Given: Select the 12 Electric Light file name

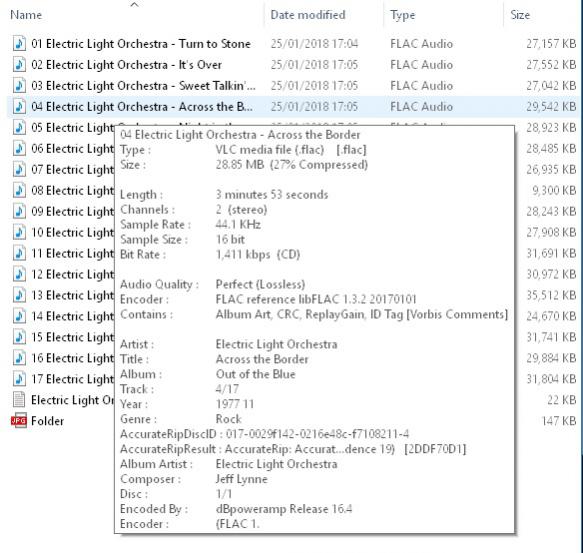Looking at the screenshot, I should click(73, 274).
